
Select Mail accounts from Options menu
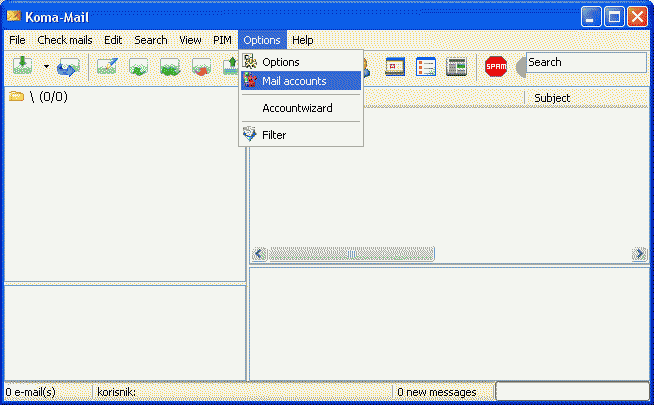click(294, 81)
